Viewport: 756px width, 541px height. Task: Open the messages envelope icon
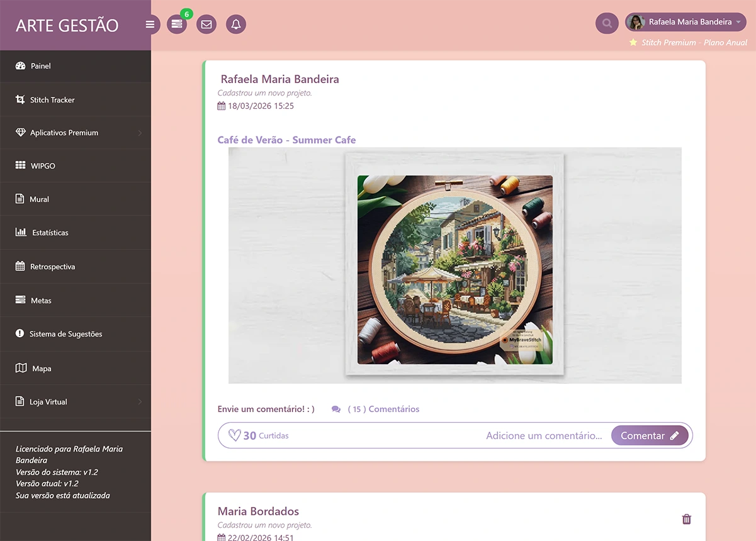click(x=206, y=25)
